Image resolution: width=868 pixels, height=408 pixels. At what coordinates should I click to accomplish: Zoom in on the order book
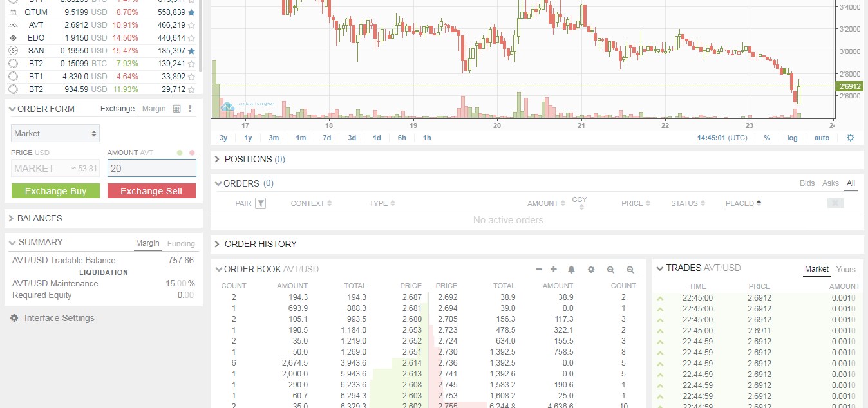coord(630,270)
